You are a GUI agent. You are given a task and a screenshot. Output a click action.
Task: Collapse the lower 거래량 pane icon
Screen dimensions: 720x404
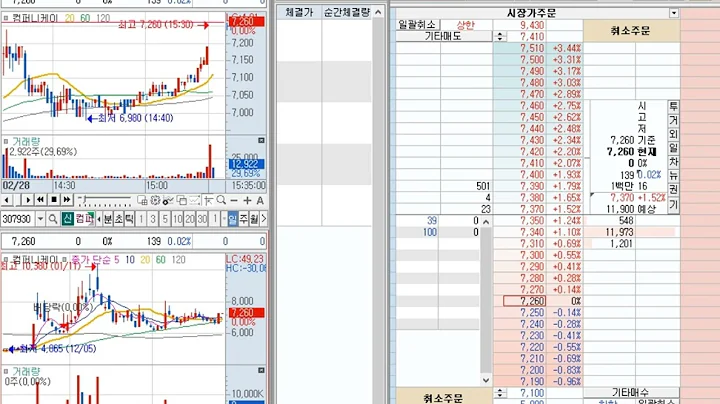tap(261, 370)
